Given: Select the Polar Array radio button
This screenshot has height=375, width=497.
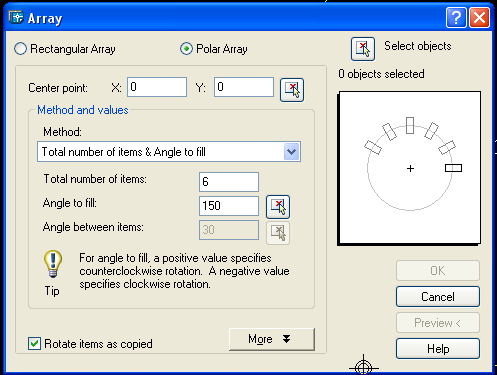Looking at the screenshot, I should click(186, 49).
